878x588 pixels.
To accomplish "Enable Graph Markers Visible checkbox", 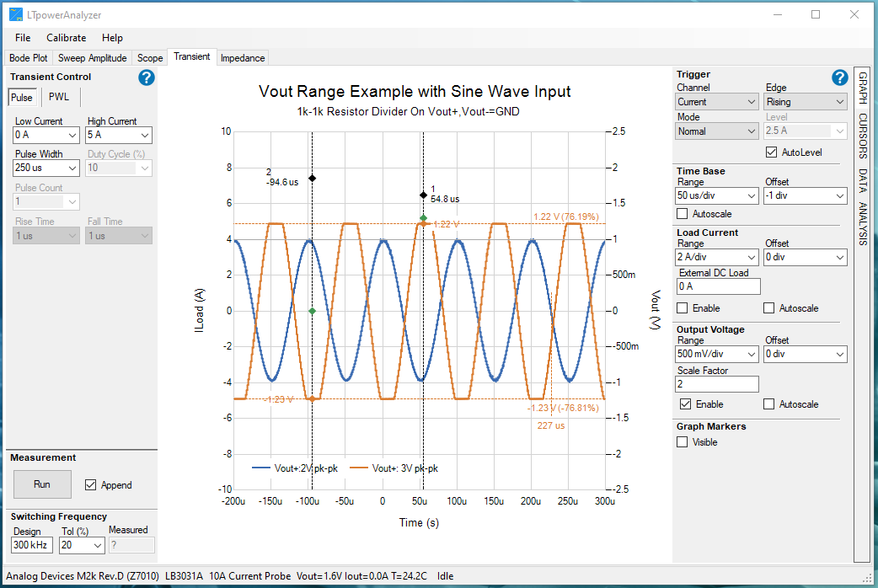I will click(683, 442).
